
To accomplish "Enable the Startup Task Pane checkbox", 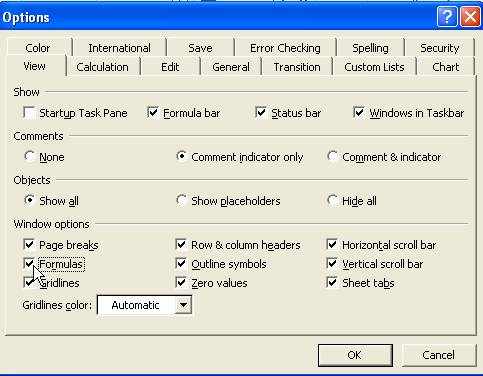I will click(29, 113).
